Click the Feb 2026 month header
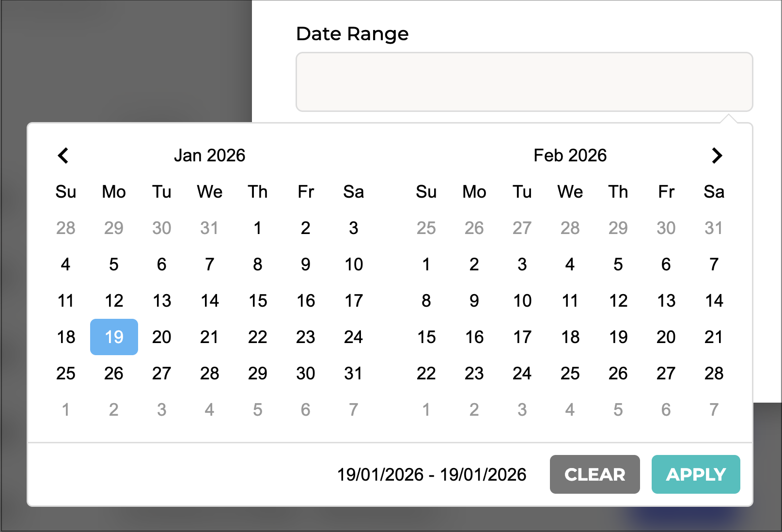The height and width of the screenshot is (532, 782). [570, 156]
